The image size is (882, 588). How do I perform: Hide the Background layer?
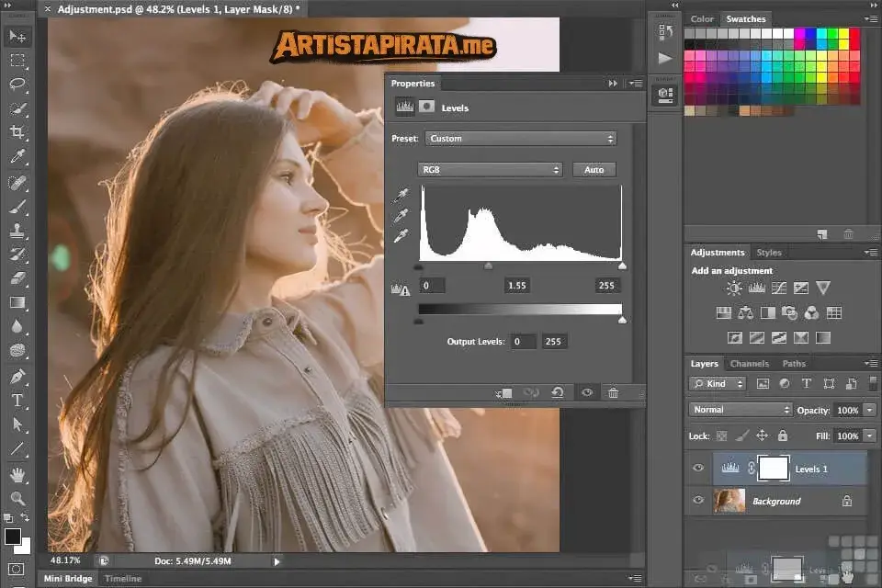698,501
